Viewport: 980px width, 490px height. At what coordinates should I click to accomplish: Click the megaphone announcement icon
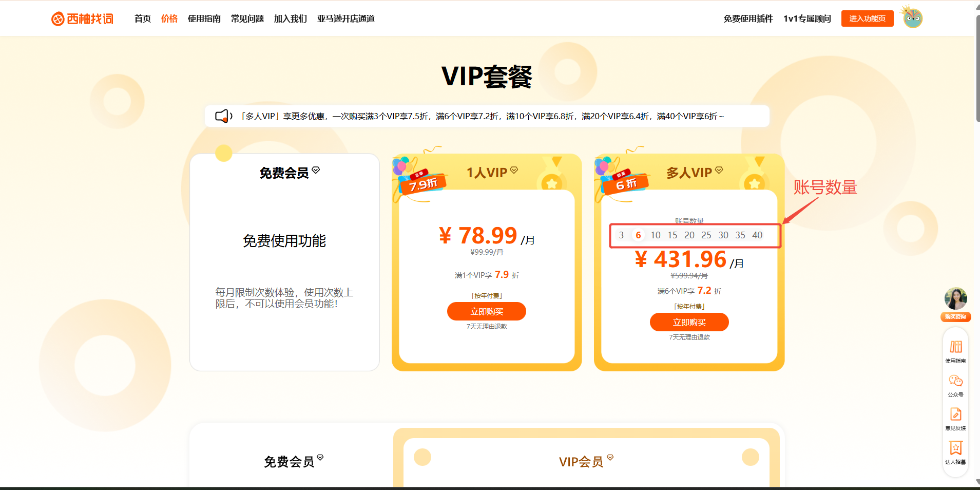coord(223,116)
